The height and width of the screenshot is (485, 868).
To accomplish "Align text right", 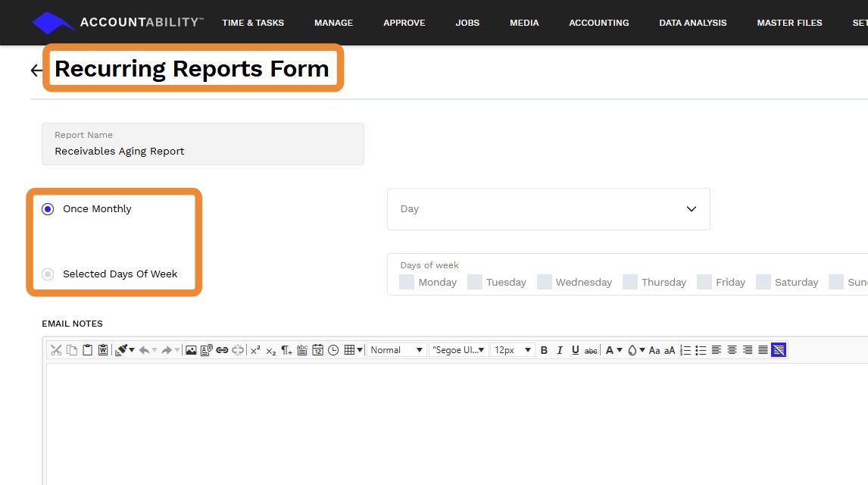I will click(748, 350).
